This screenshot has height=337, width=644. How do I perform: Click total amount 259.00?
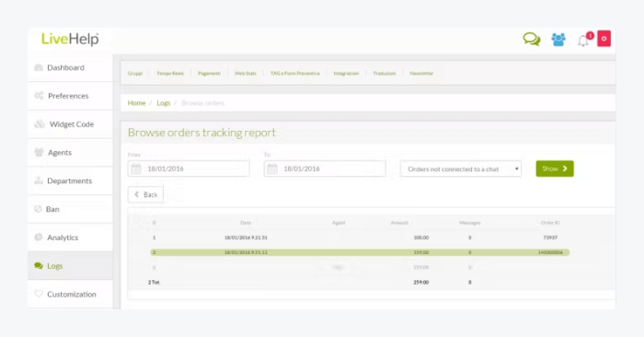421,283
